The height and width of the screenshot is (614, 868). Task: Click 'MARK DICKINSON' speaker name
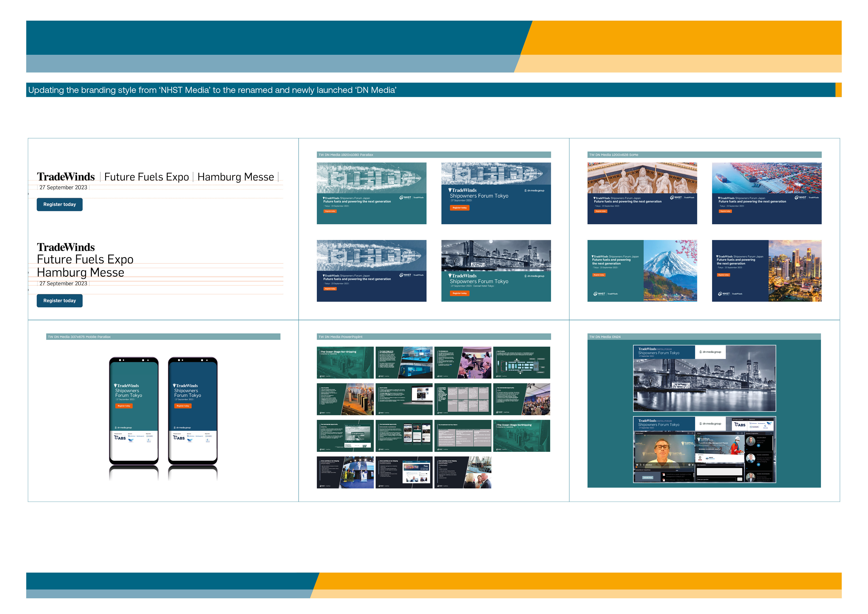pos(763,474)
